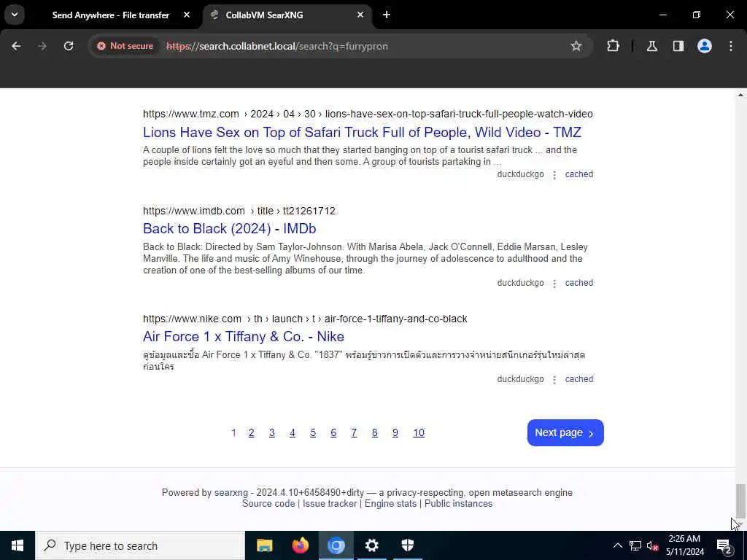Image resolution: width=747 pixels, height=560 pixels.
Task: Toggle the browser side panel icon
Action: click(678, 46)
